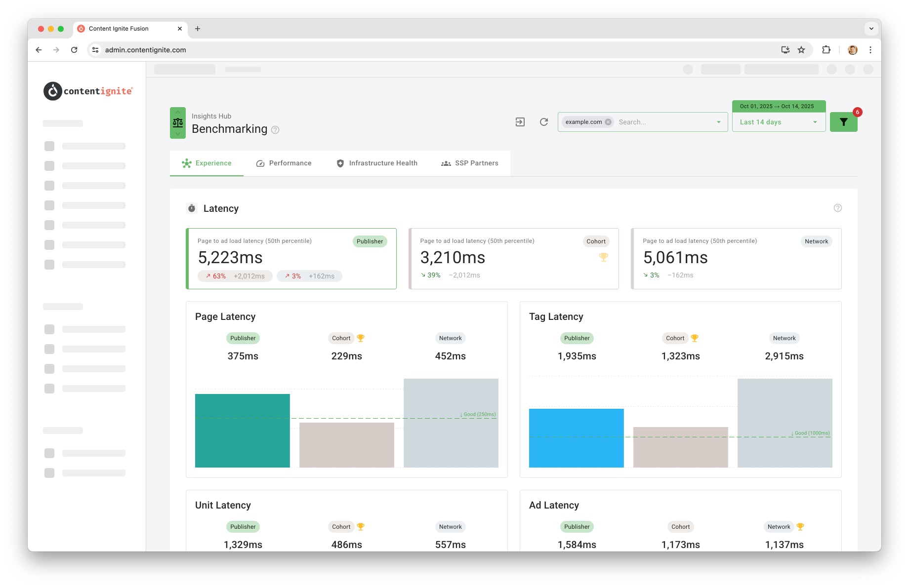Open the domain search dropdown arrow

click(x=718, y=122)
